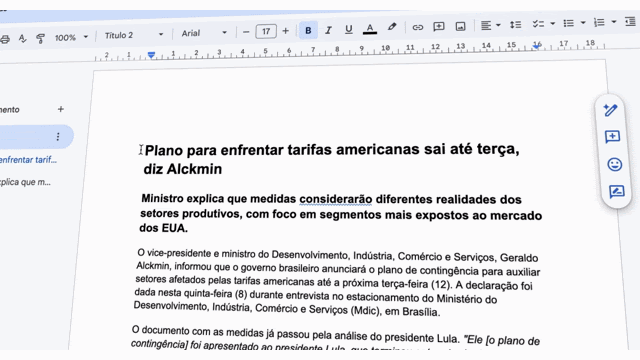640x360 pixels.
Task: Click the numbered list icon
Action: [599, 22]
